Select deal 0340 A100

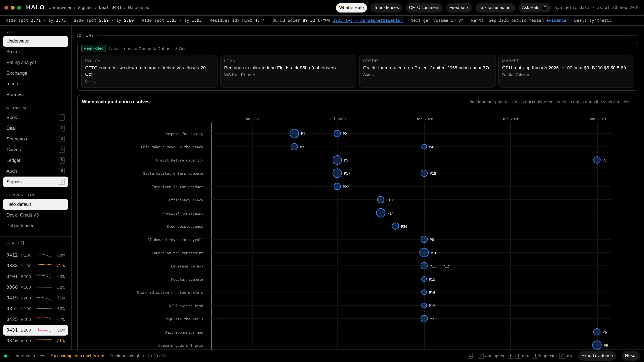coord(35,341)
